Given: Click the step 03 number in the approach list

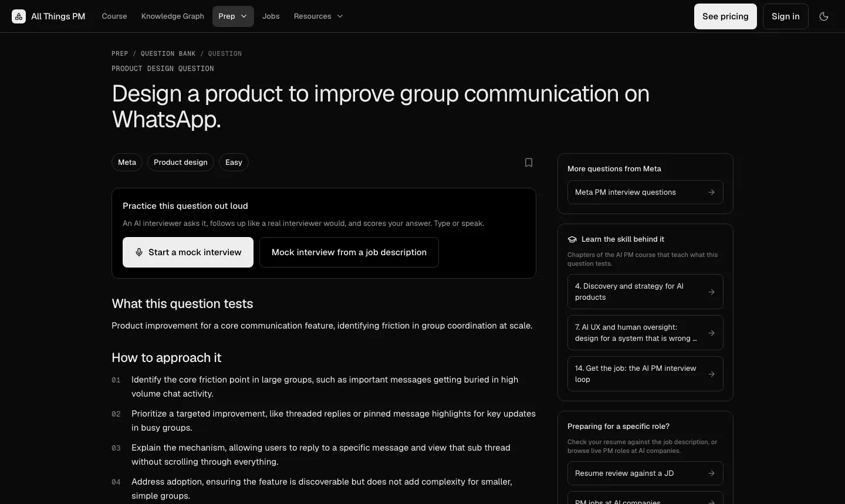Looking at the screenshot, I should 116,448.
